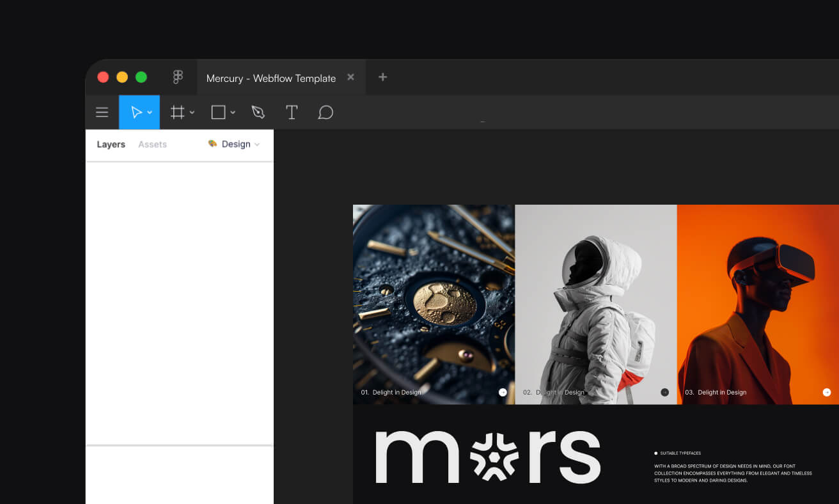
Task: Close the Mercury - Webflow Template tab
Action: (350, 77)
